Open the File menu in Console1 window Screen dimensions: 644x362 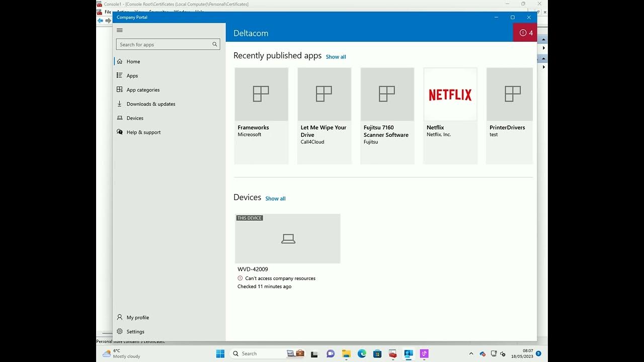108,12
